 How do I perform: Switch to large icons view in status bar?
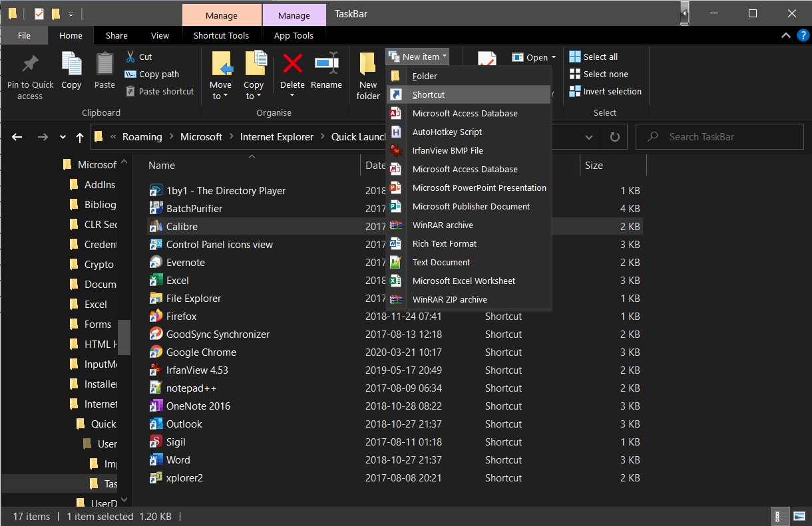point(799,516)
